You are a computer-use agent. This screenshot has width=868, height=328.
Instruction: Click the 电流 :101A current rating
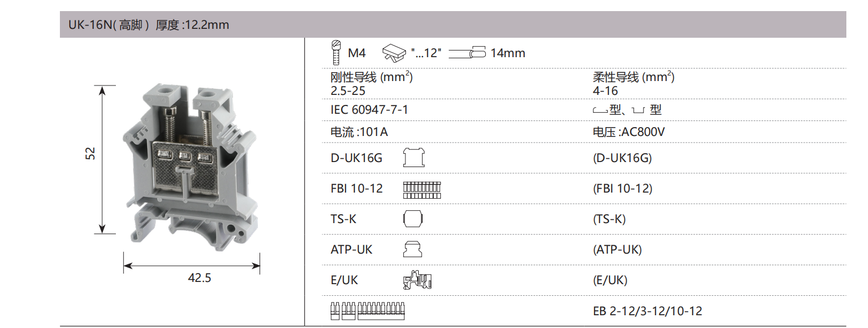click(359, 133)
